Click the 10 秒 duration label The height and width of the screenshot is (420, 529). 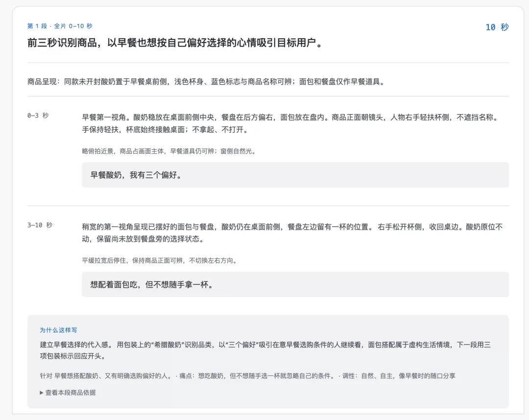click(497, 27)
